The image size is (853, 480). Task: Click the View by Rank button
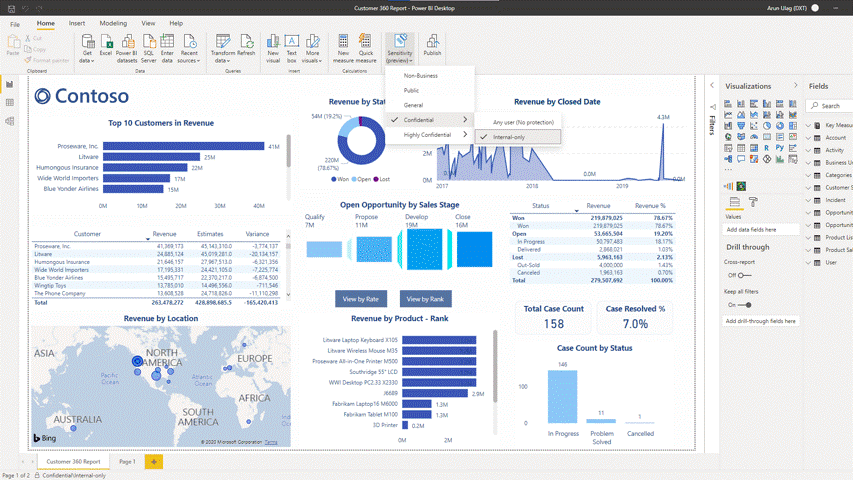pos(425,299)
